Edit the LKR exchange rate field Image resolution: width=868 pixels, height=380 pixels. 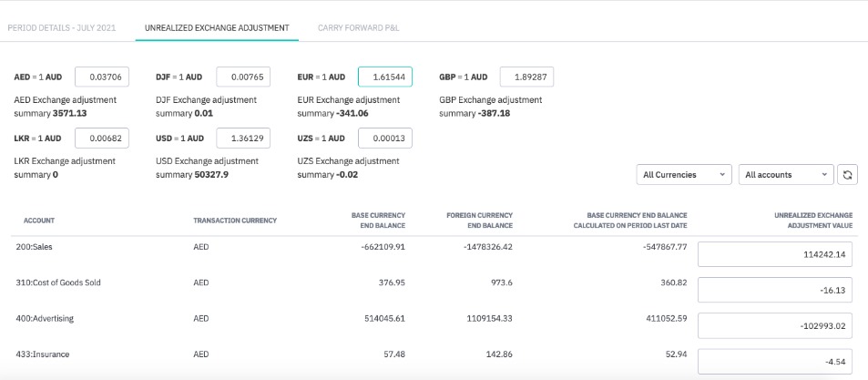pos(101,138)
